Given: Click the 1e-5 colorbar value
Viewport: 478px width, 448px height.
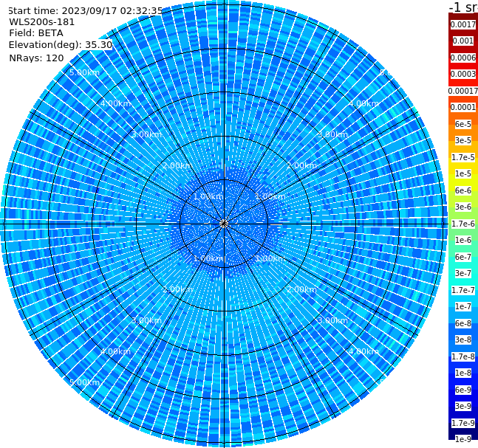Looking at the screenshot, I should (x=463, y=173).
